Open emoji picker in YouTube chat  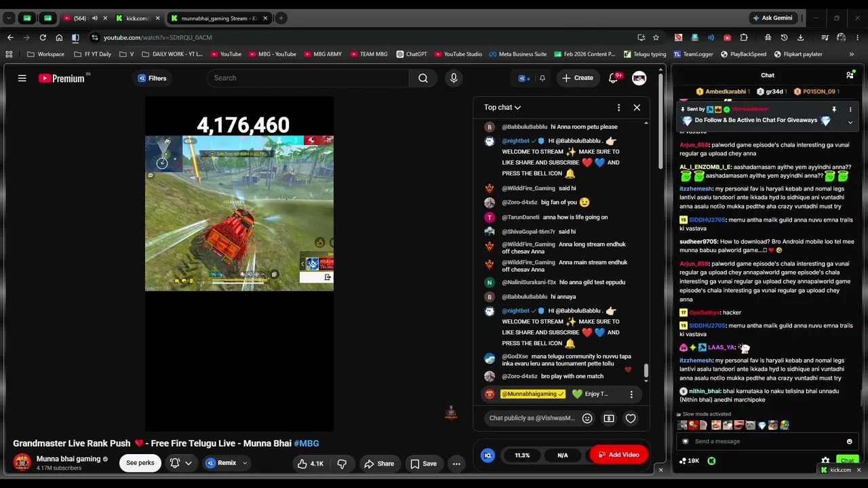(x=587, y=418)
